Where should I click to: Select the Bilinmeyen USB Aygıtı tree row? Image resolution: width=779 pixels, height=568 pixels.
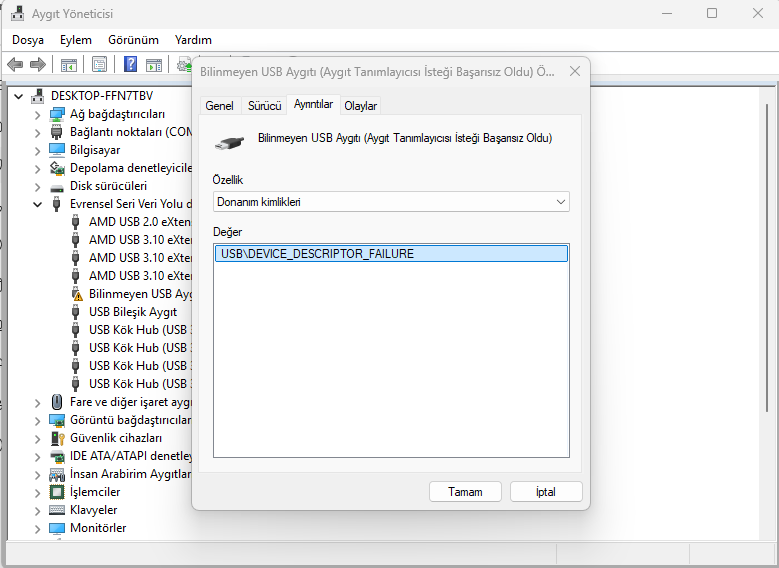coord(131,294)
